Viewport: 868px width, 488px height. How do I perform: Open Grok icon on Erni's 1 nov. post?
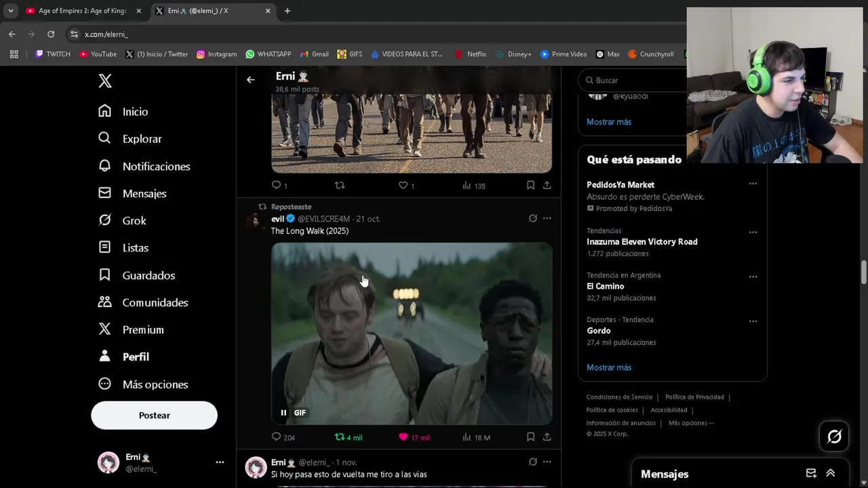coord(532,462)
